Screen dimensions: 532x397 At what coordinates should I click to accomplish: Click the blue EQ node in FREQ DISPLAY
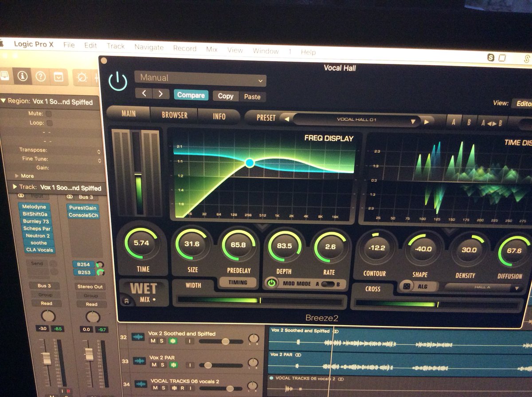250,163
